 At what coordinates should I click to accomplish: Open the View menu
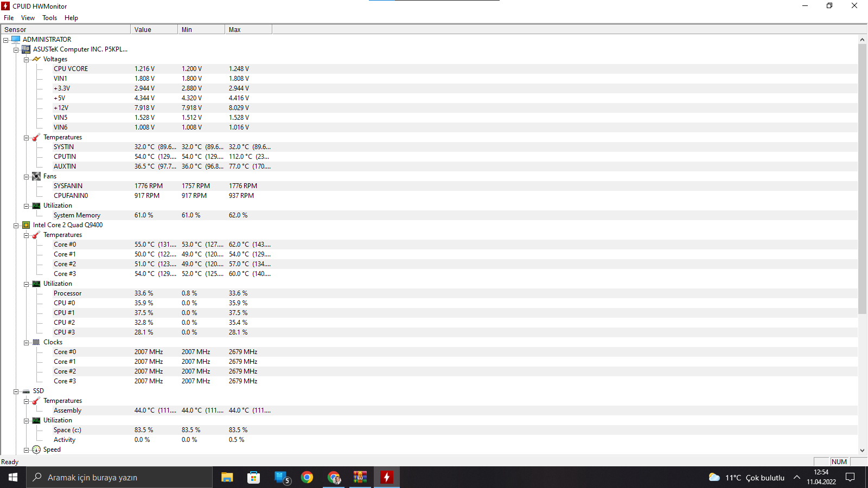coord(28,18)
